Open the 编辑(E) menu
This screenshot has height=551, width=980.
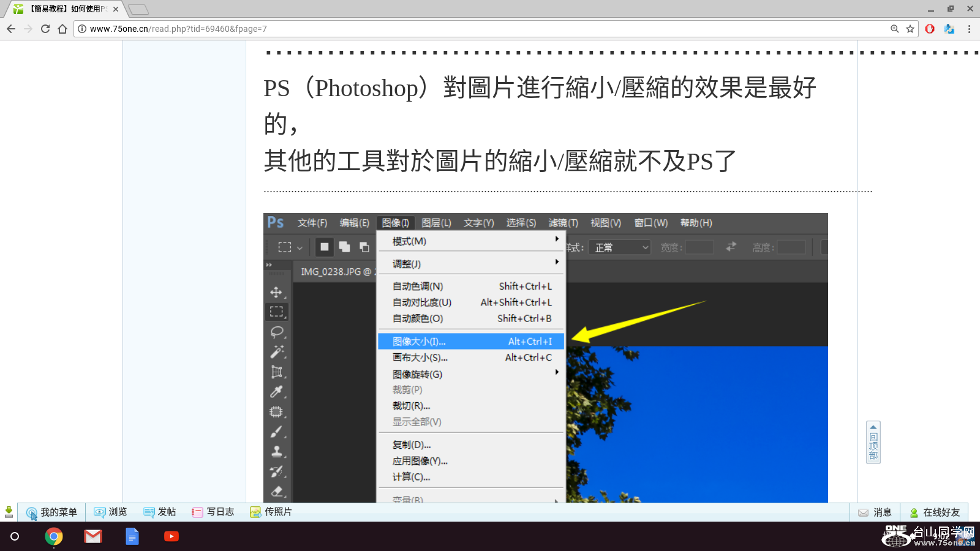pos(355,223)
